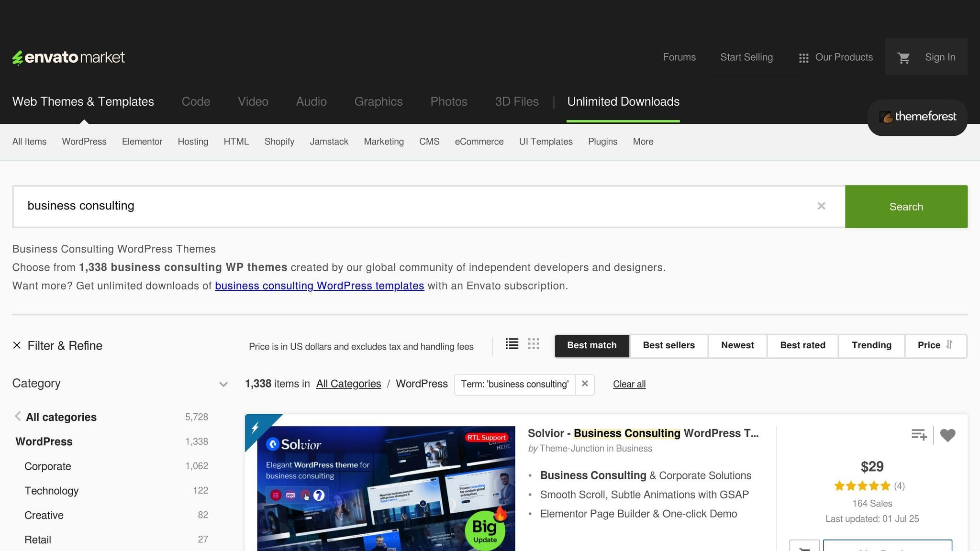The width and height of the screenshot is (980, 551).
Task: Select the Corporate subcategory
Action: pos(48,466)
